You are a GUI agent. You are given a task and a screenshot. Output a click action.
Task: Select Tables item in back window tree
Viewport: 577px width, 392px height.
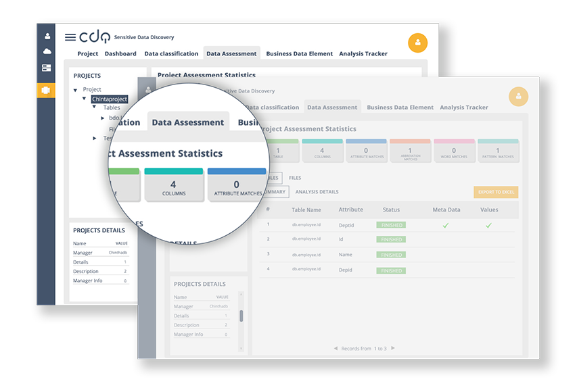pyautogui.click(x=112, y=107)
